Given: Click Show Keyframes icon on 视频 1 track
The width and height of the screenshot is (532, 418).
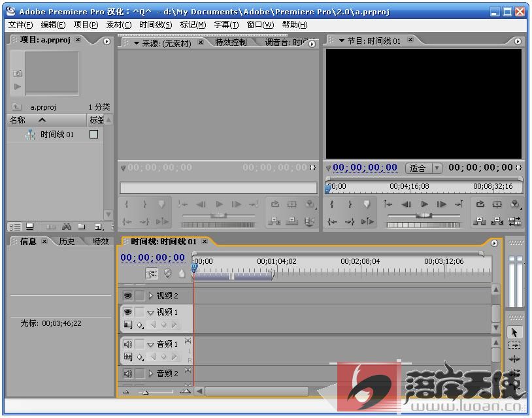Looking at the screenshot, I should (x=140, y=325).
